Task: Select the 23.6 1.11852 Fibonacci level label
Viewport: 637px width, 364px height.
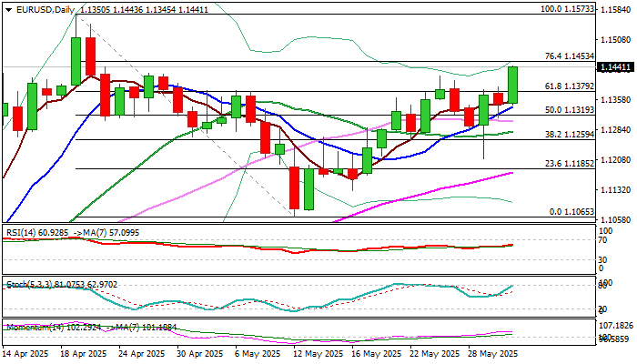Action: [x=570, y=163]
